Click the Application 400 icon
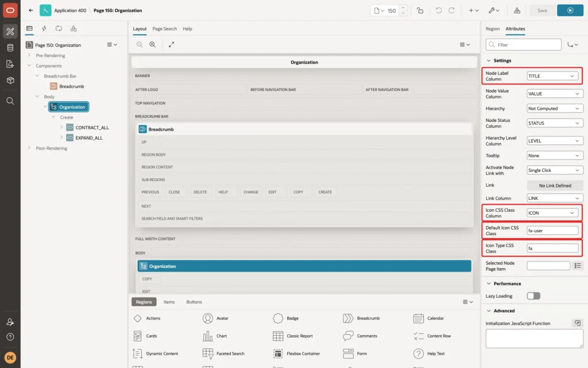This screenshot has height=368, width=588. [x=45, y=10]
